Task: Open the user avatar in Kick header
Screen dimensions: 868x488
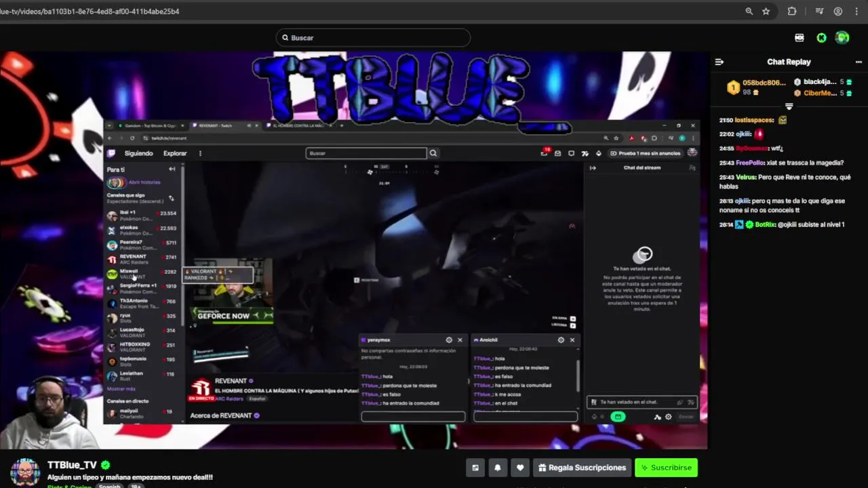Action: click(842, 38)
